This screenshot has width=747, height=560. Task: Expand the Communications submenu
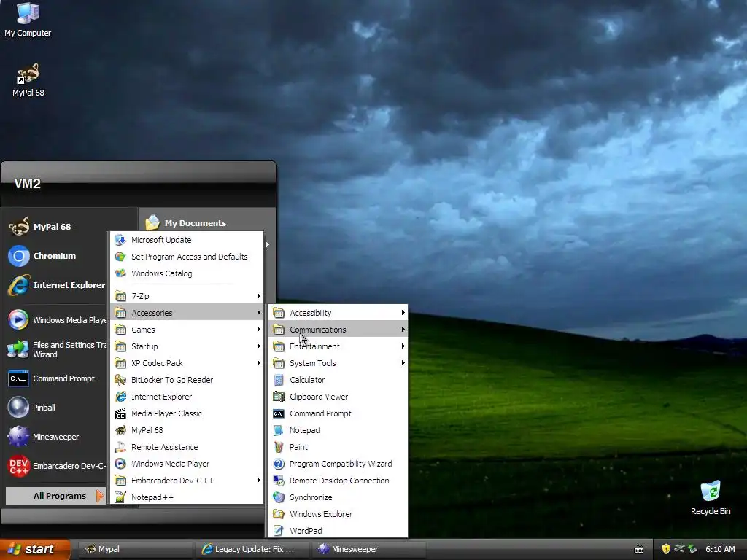click(338, 330)
